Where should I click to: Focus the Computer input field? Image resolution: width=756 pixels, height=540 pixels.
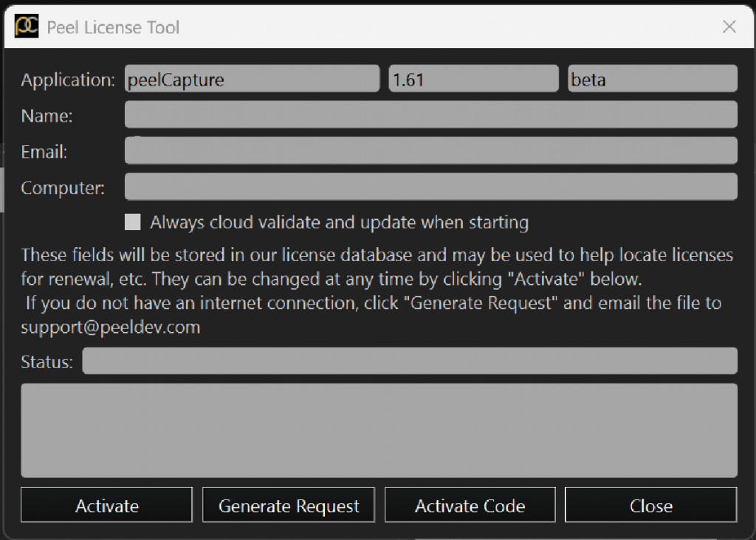[431, 187]
